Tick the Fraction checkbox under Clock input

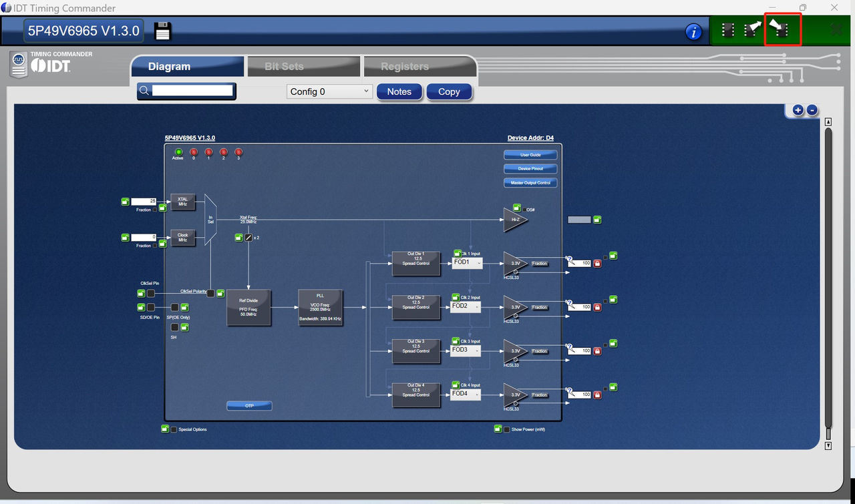155,246
